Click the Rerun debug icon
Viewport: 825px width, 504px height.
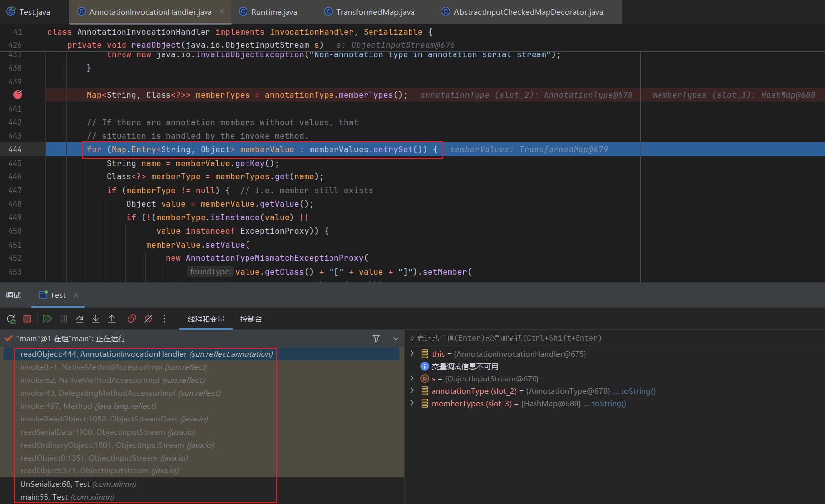[x=11, y=319]
